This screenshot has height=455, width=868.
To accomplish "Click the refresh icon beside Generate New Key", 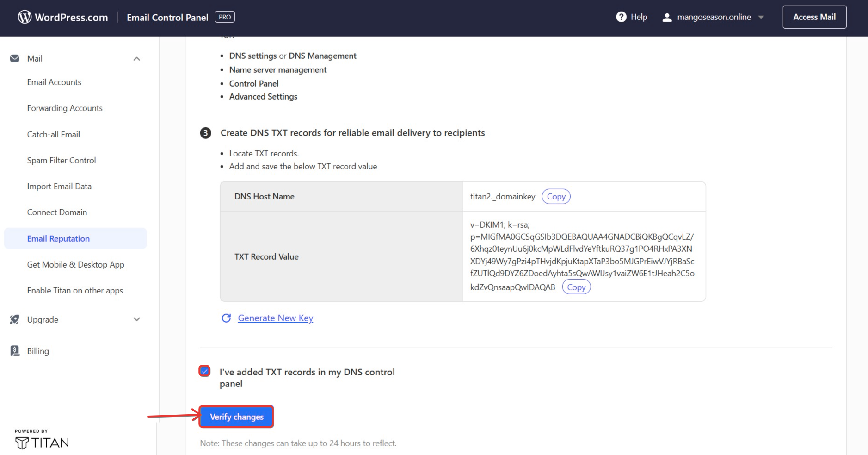I will [x=226, y=318].
